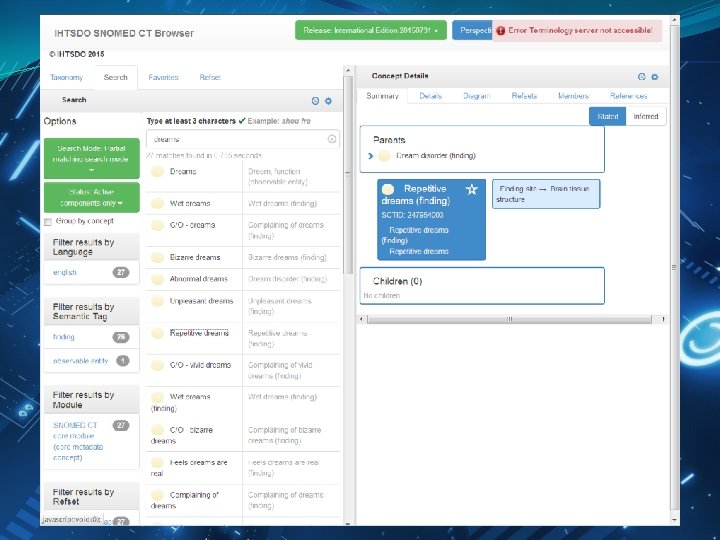Click the circle icon beside Wet dreams result

[158, 203]
